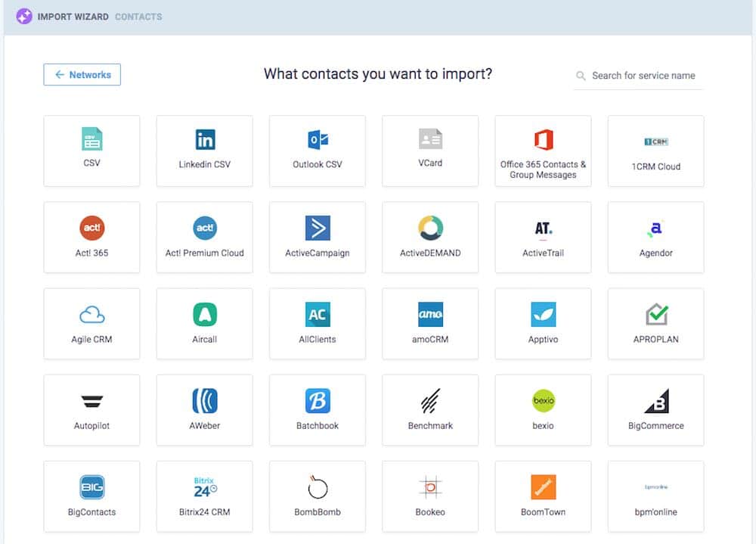Choose the BigCommerce triangle icon
The height and width of the screenshot is (544, 756).
657,401
